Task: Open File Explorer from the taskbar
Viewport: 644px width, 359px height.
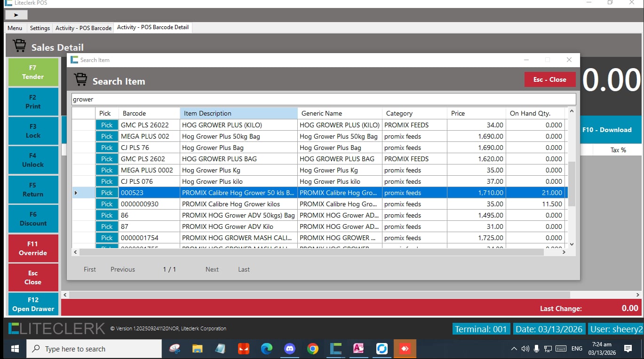Action: [197, 349]
